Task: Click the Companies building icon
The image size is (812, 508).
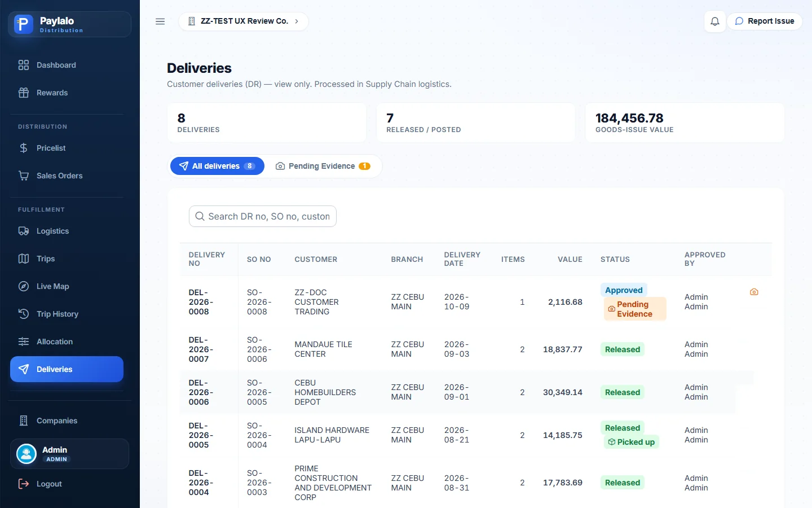Action: click(x=24, y=421)
